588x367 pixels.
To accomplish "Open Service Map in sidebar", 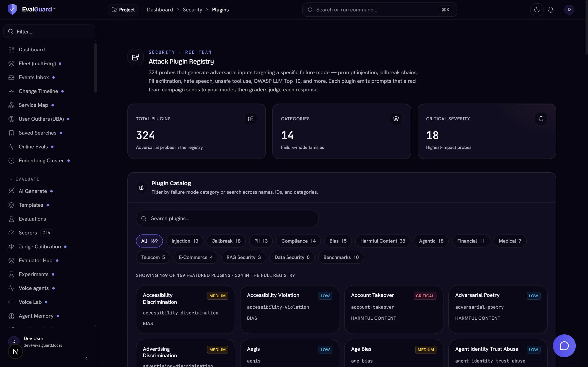I will 33,105.
